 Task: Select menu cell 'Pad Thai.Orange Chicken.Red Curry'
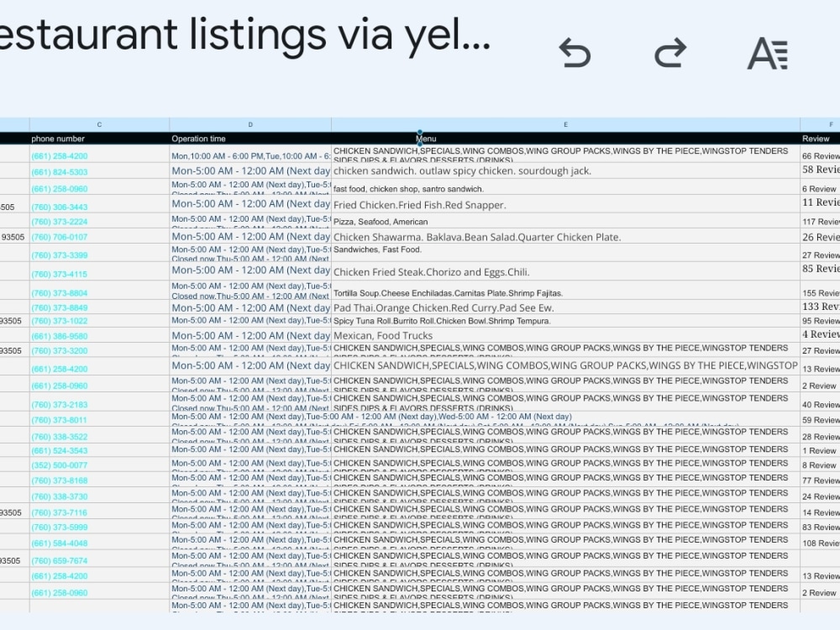coord(565,307)
